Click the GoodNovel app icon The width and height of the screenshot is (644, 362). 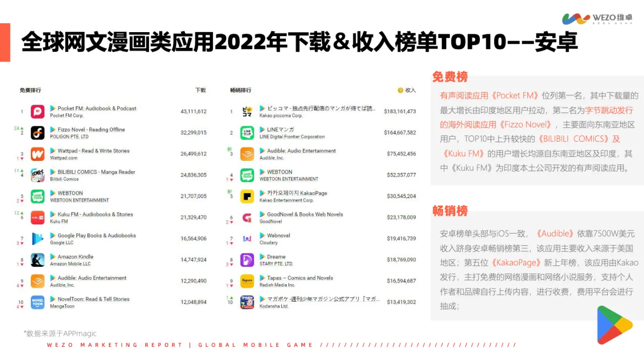[x=247, y=217]
